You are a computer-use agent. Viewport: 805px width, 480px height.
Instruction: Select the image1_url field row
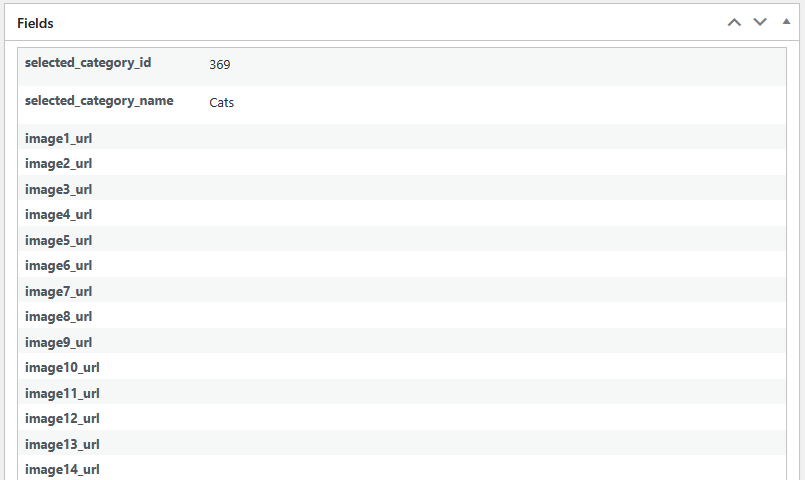pos(59,138)
